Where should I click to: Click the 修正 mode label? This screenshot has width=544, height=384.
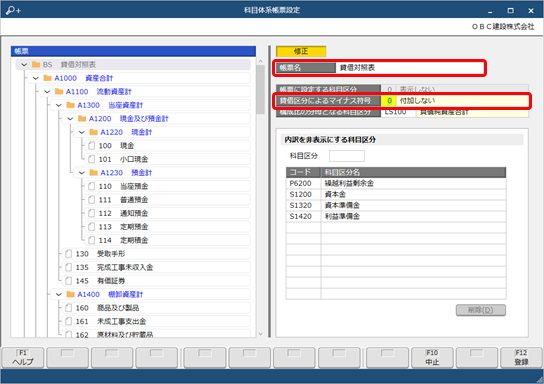(x=301, y=51)
